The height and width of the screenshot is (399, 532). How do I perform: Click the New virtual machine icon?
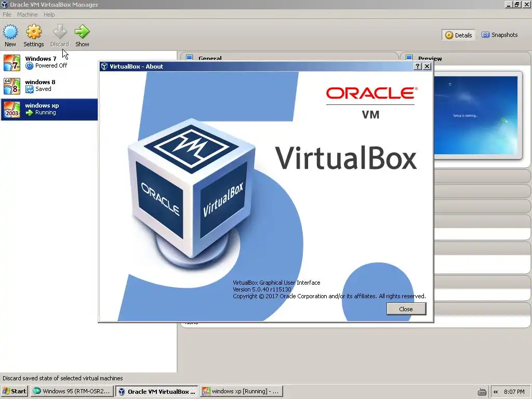[10, 32]
